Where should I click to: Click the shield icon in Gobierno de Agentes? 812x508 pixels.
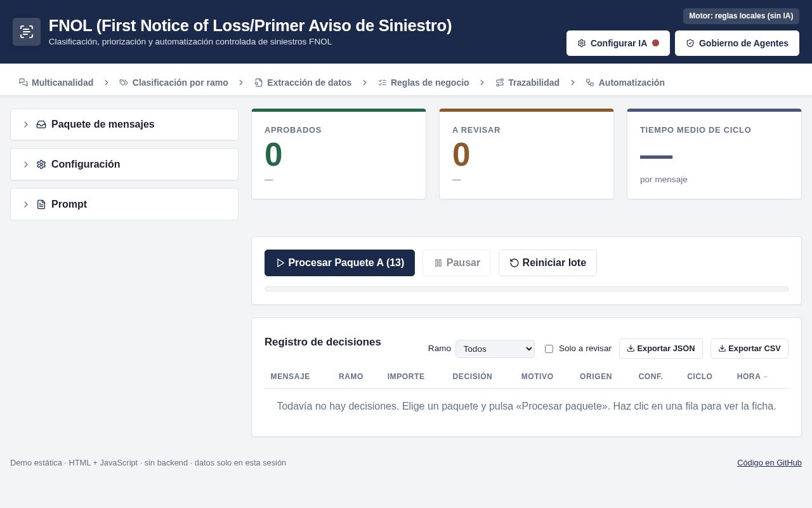690,43
